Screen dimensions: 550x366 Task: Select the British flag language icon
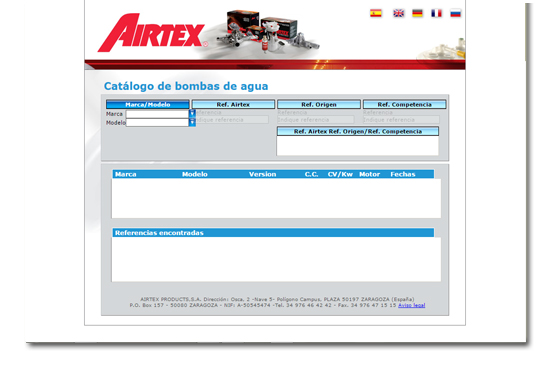click(398, 13)
